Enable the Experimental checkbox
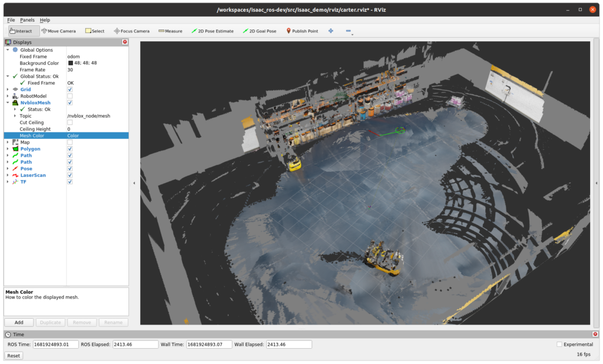Screen dimensions: 603x364 (x=559, y=345)
